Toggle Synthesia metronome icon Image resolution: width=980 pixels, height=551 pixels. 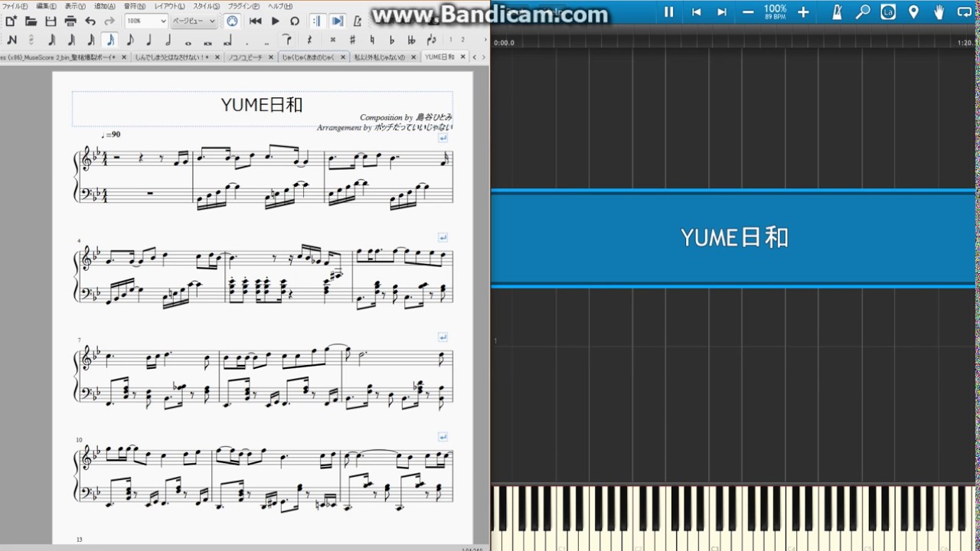point(838,11)
